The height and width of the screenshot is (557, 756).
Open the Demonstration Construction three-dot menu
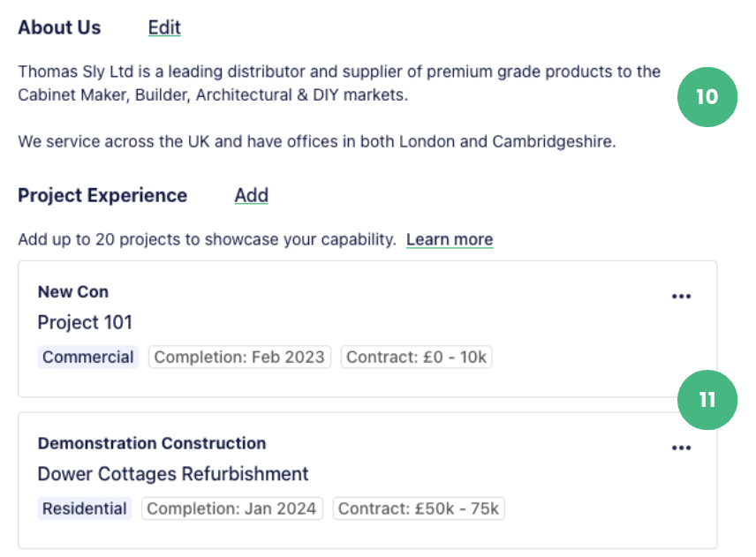tap(681, 448)
